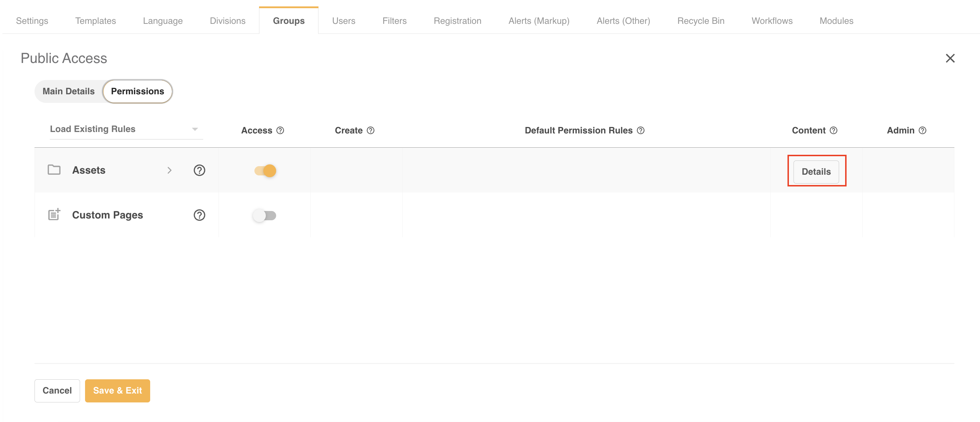Click the help icon next to Create
The width and height of the screenshot is (980, 422).
370,131
